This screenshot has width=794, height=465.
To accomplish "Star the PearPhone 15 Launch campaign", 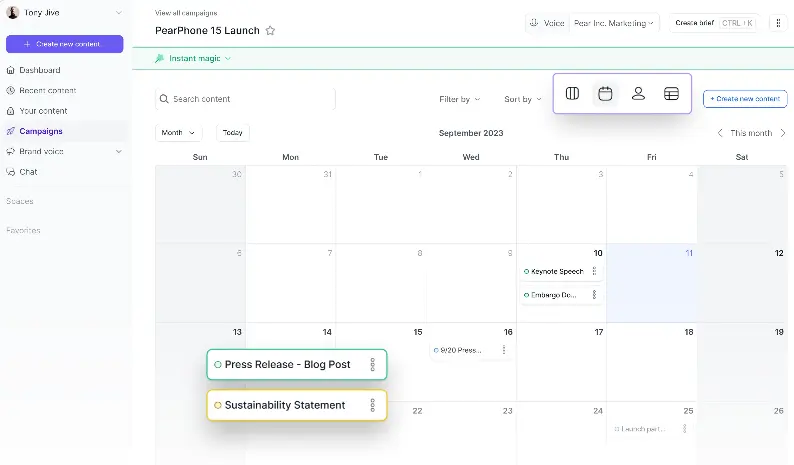I will [270, 31].
